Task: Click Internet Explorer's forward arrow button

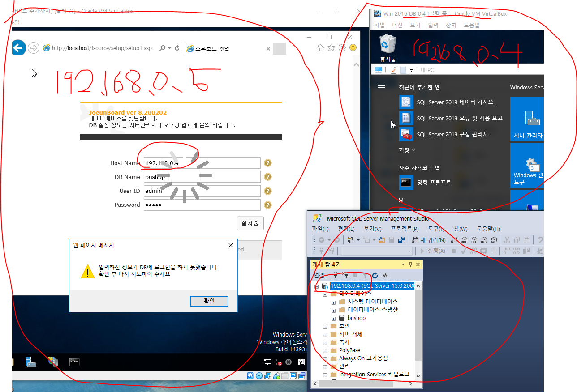Action: point(33,48)
